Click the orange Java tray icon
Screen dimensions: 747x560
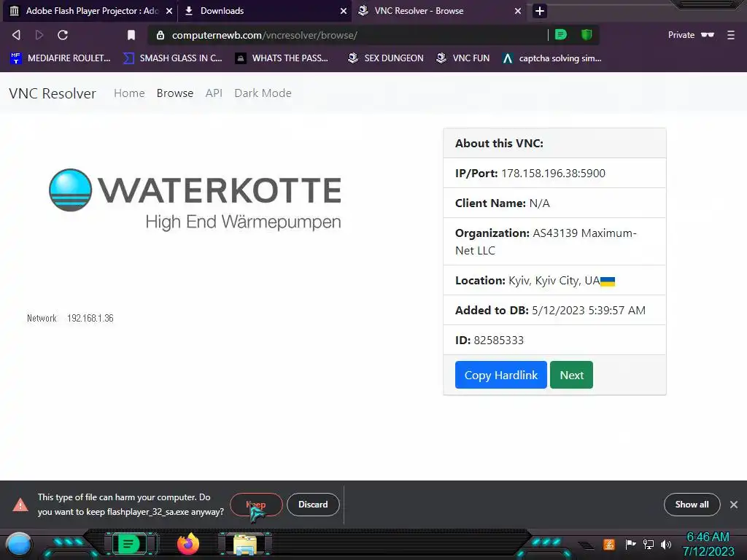click(x=609, y=544)
